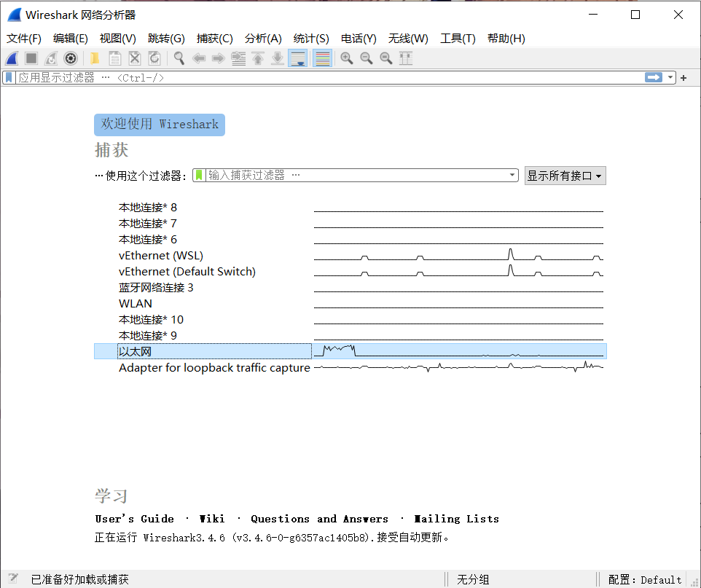Click close capture file icon
The width and height of the screenshot is (701, 588).
135,58
